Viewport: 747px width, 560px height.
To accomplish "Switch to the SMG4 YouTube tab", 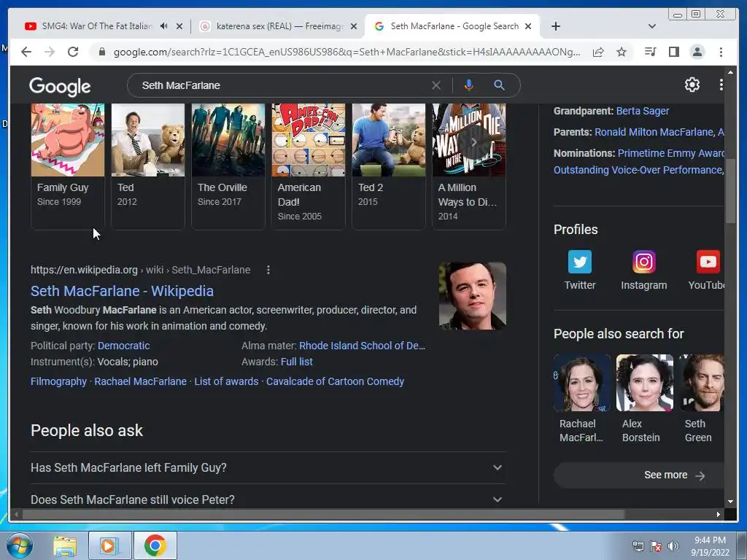I will click(96, 26).
